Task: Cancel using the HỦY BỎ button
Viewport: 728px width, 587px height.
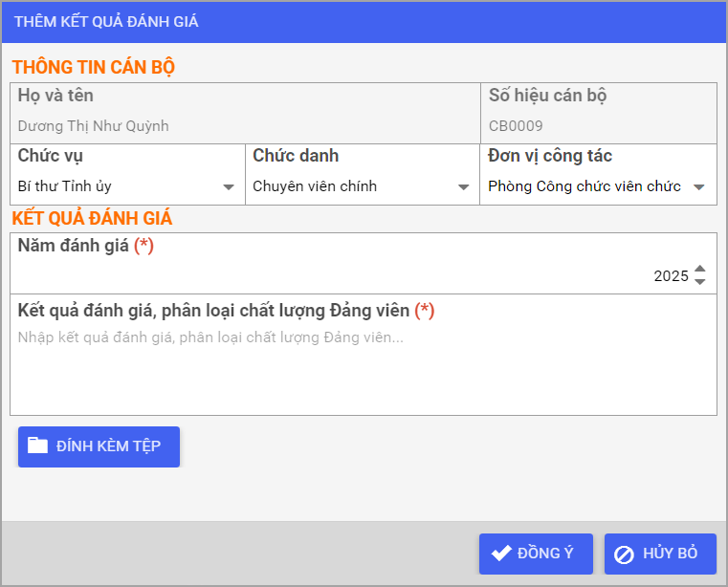Action: click(x=660, y=554)
